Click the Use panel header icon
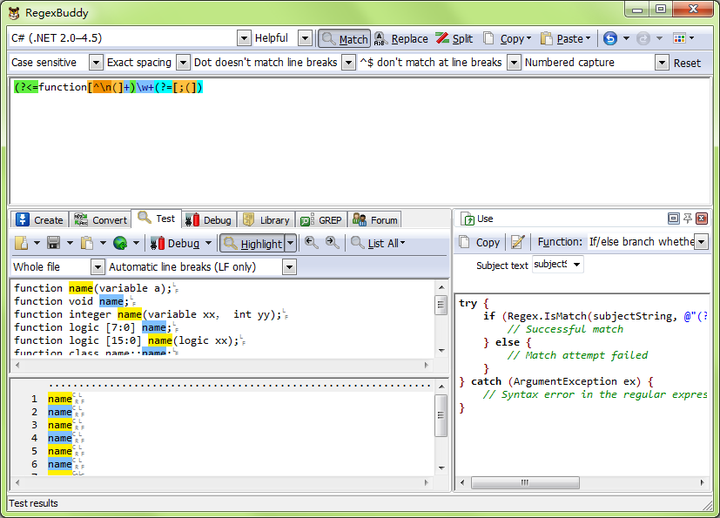 467,219
